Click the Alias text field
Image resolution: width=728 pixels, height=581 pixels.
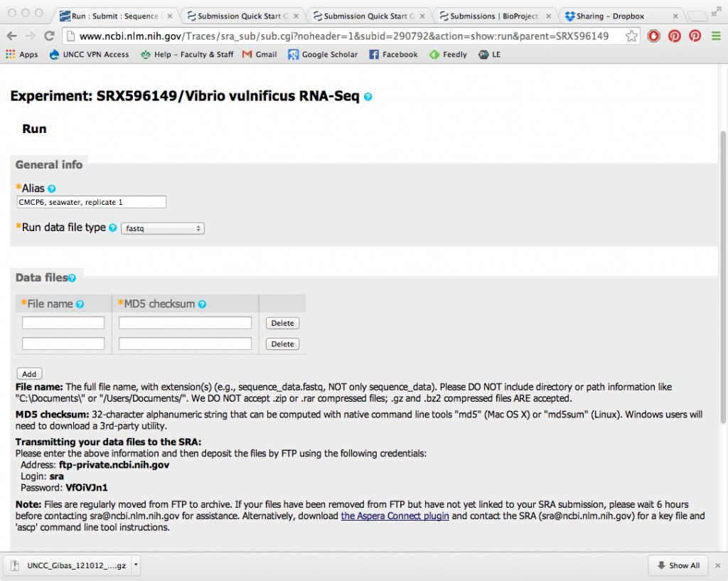point(91,203)
